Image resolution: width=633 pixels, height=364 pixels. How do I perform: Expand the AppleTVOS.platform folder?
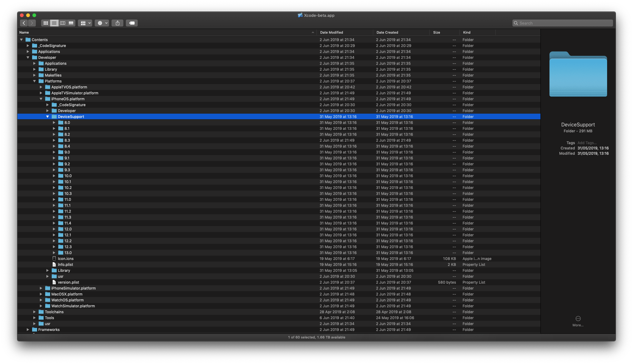(41, 87)
